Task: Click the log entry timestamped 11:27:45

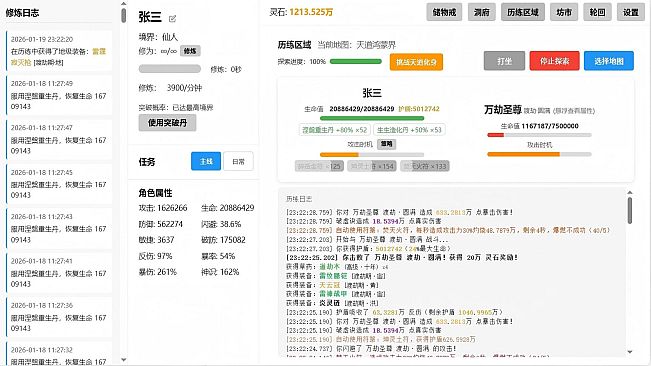Action: point(59,184)
